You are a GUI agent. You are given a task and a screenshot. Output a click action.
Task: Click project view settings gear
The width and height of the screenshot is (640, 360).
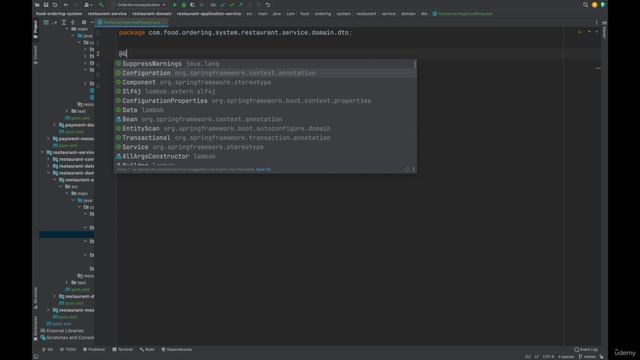coord(84,22)
